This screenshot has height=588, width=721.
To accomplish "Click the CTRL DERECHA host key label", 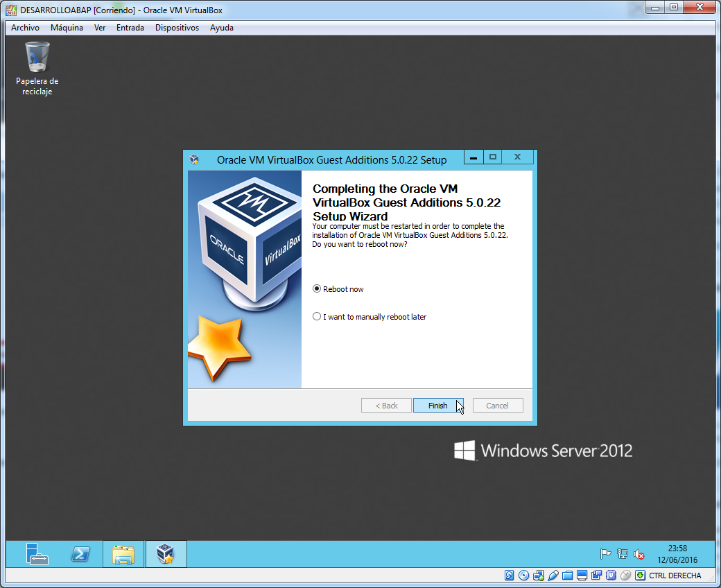I will click(675, 576).
